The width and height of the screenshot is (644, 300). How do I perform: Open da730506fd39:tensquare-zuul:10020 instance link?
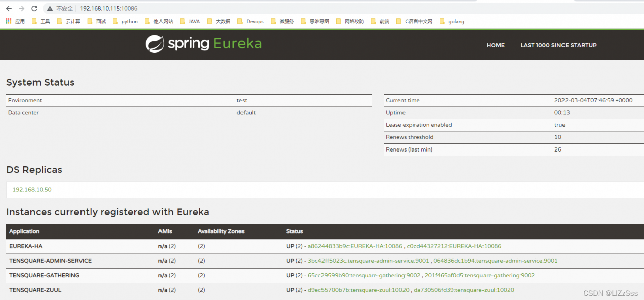click(464, 290)
